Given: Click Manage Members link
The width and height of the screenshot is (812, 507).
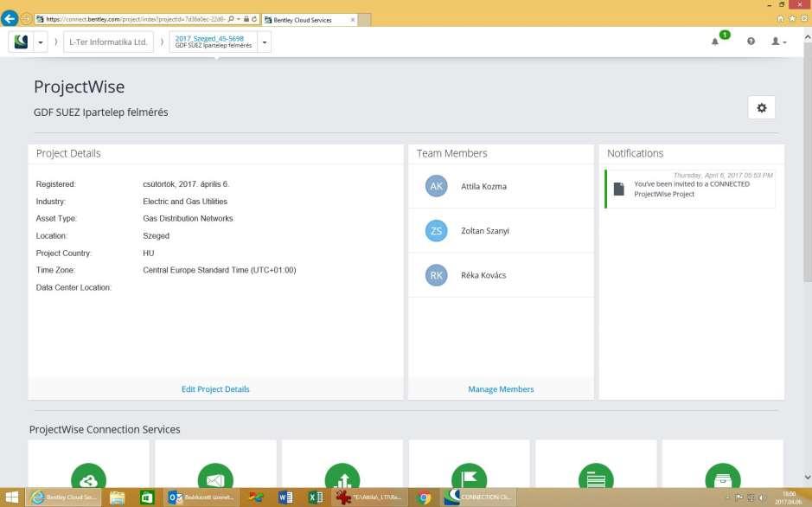Looking at the screenshot, I should pyautogui.click(x=501, y=389).
